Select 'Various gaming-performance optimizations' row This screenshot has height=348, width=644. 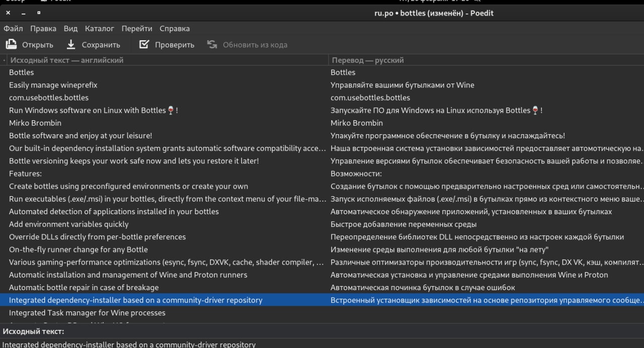coord(322,262)
